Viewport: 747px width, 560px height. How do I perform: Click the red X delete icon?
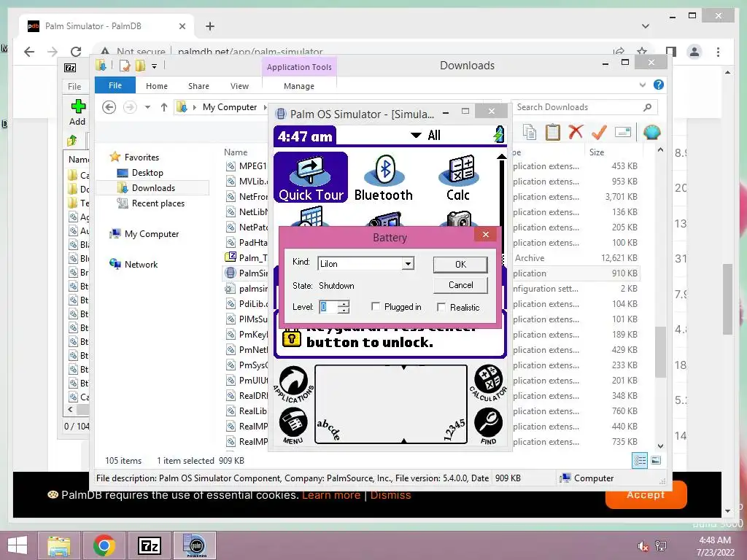coord(576,131)
